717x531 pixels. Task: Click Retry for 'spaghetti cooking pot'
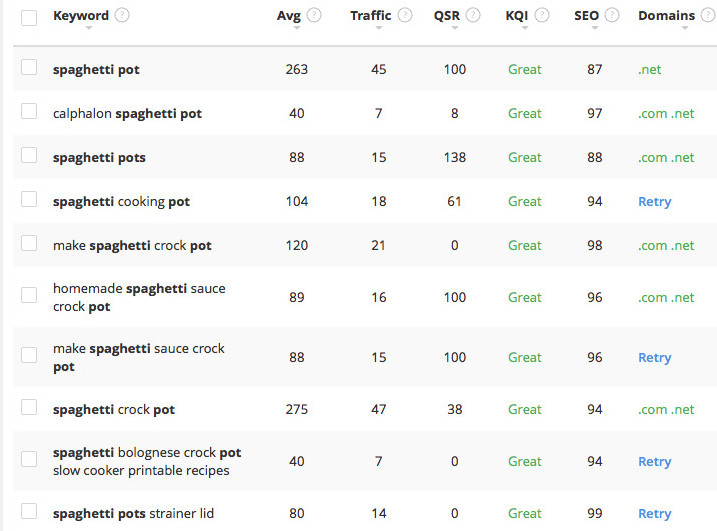point(654,202)
